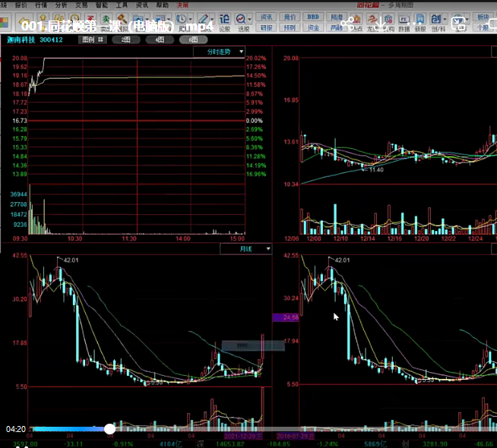Select the 6图 layout option

pos(193,39)
